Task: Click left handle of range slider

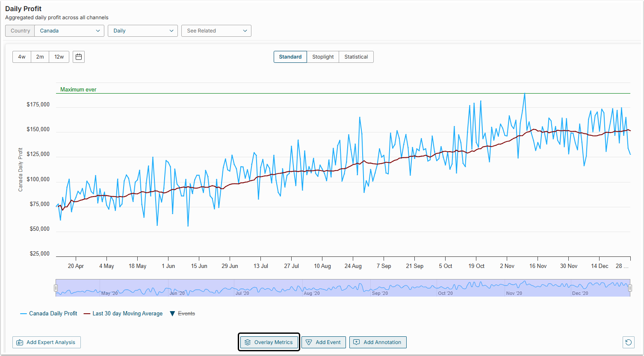Action: pyautogui.click(x=56, y=288)
